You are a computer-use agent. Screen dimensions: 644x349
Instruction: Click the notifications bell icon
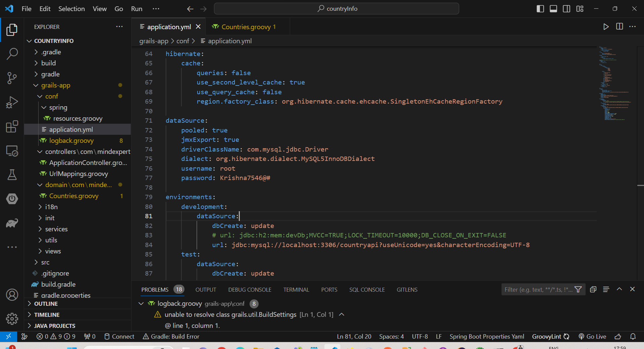(633, 336)
